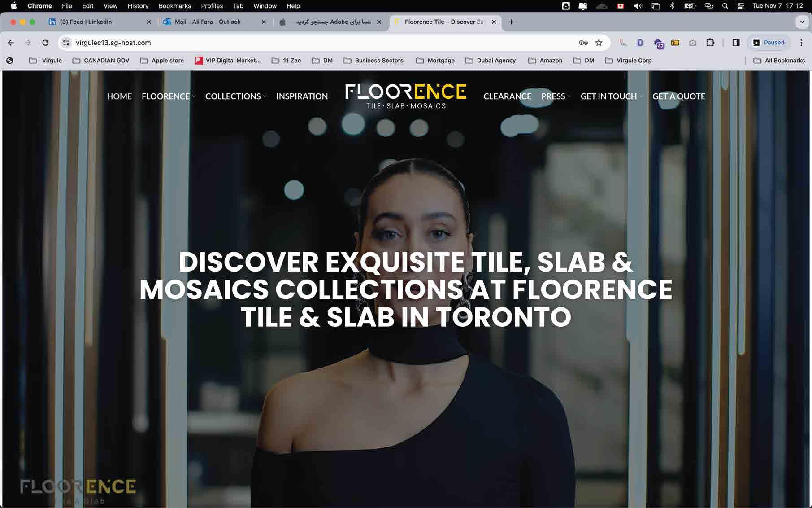View site information icon in address bar
This screenshot has height=508, width=812.
(x=66, y=43)
